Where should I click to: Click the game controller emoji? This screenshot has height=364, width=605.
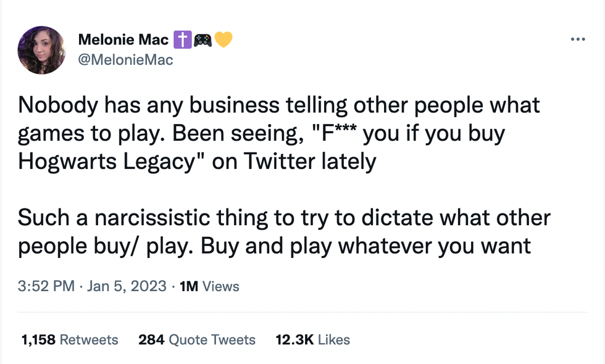202,40
